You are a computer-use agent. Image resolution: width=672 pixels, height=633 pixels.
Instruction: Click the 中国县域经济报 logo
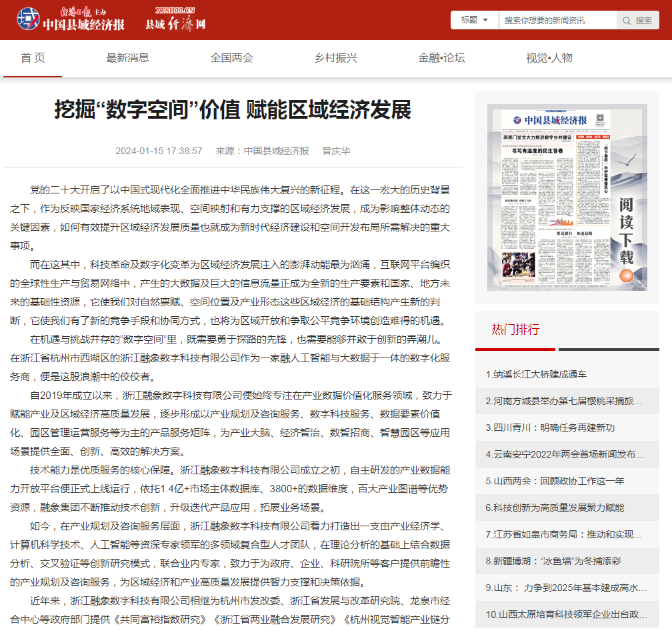click(71, 19)
